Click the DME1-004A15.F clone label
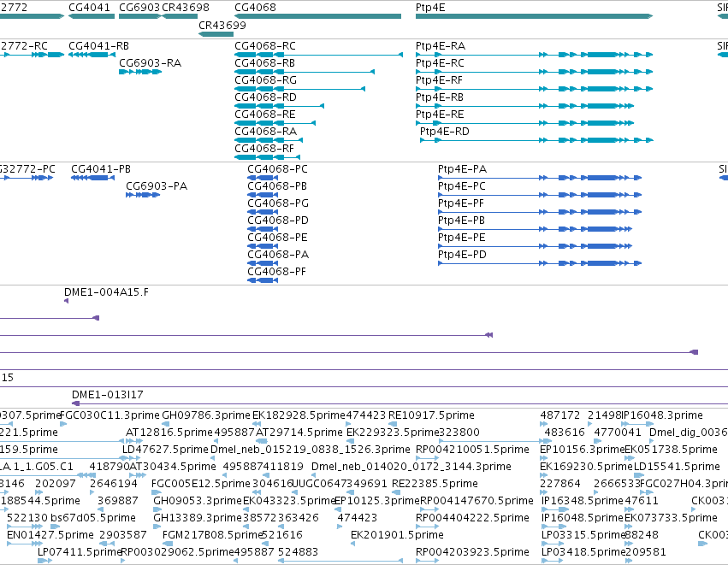This screenshot has width=728, height=565. pos(107,292)
